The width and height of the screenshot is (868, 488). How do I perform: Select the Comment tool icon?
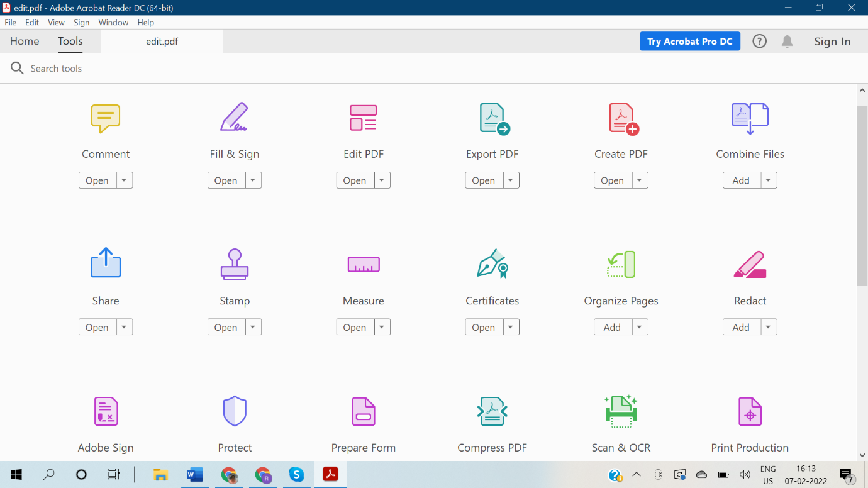(106, 118)
